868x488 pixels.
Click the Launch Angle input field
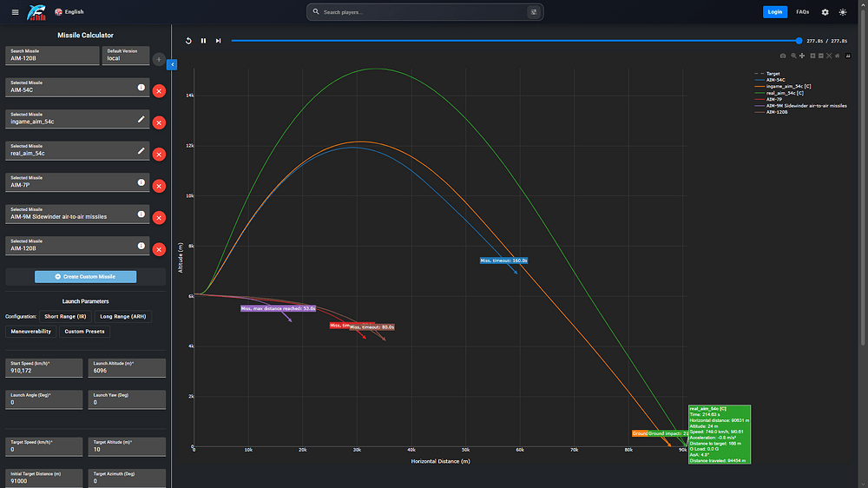(43, 399)
